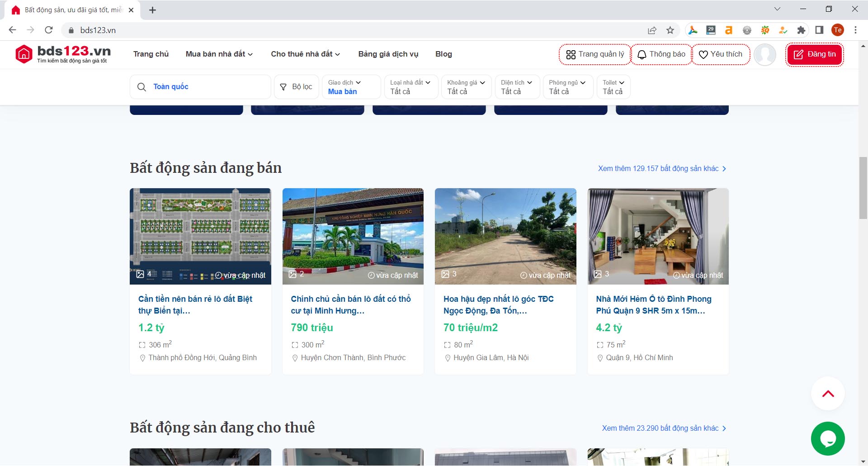Open the Yêu thích favorites heart button
The height and width of the screenshot is (466, 868).
pos(721,54)
